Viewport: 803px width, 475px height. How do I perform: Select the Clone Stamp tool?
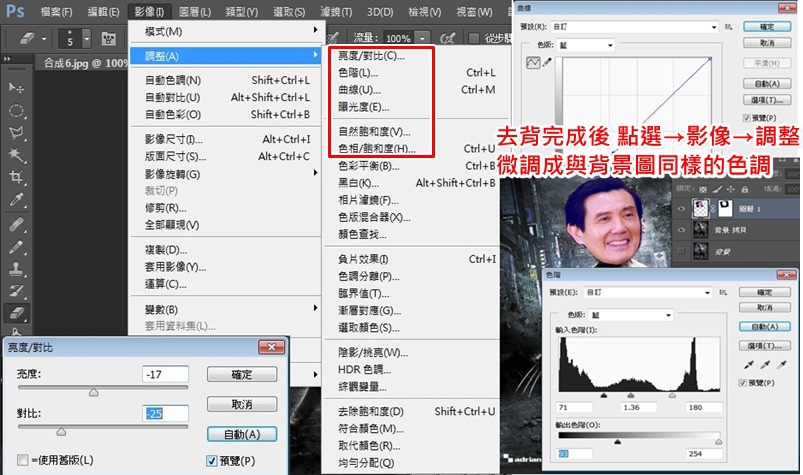tap(16, 269)
